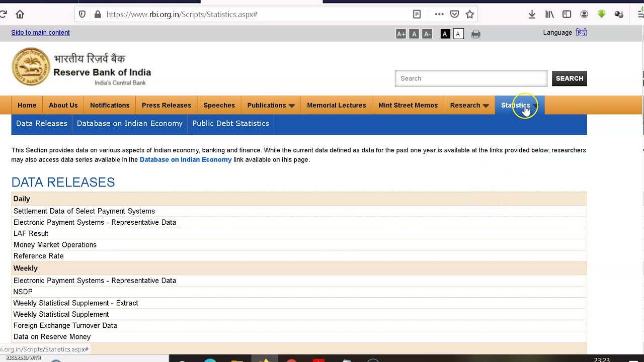Select Public Debt Statistics submenu tab
Screen dimensions: 644x362
[x=230, y=123]
